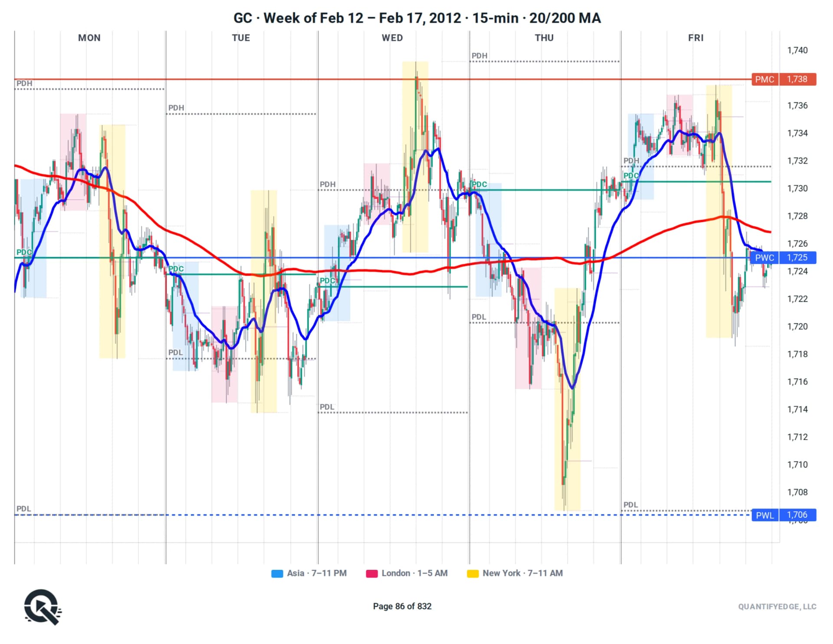Click the New York · 7–11 AM legend text
Image resolution: width=833 pixels, height=644 pixels.
(x=523, y=574)
